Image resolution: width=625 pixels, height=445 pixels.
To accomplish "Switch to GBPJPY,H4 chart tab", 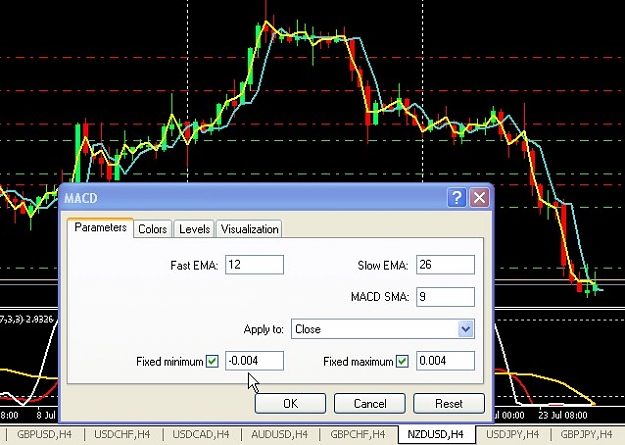I will tap(586, 434).
